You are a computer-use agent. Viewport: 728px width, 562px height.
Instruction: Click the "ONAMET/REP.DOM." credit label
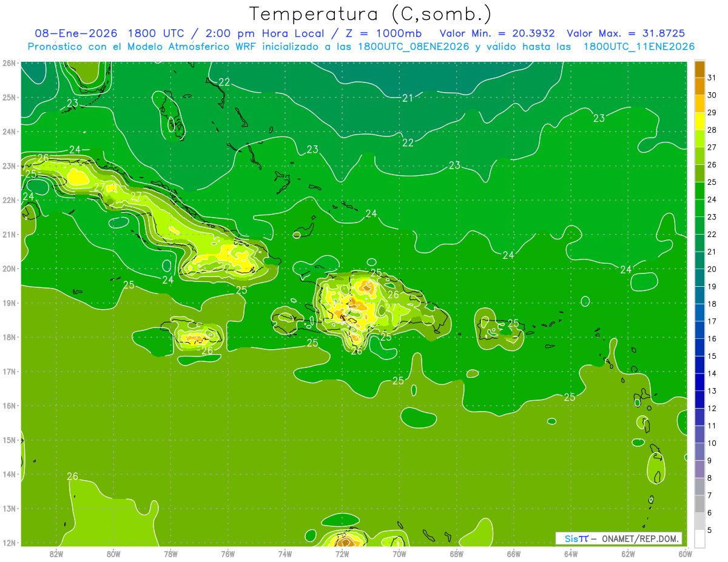click(x=639, y=538)
